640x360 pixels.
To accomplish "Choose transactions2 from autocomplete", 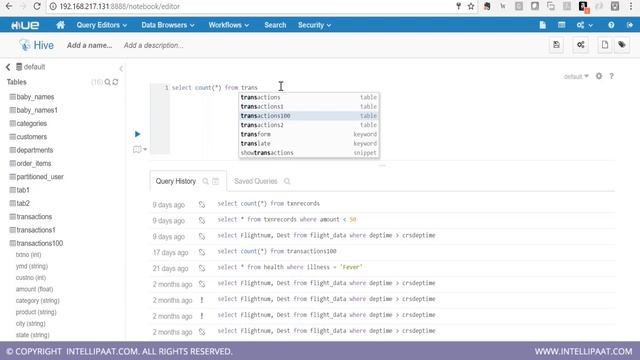I will (309, 125).
